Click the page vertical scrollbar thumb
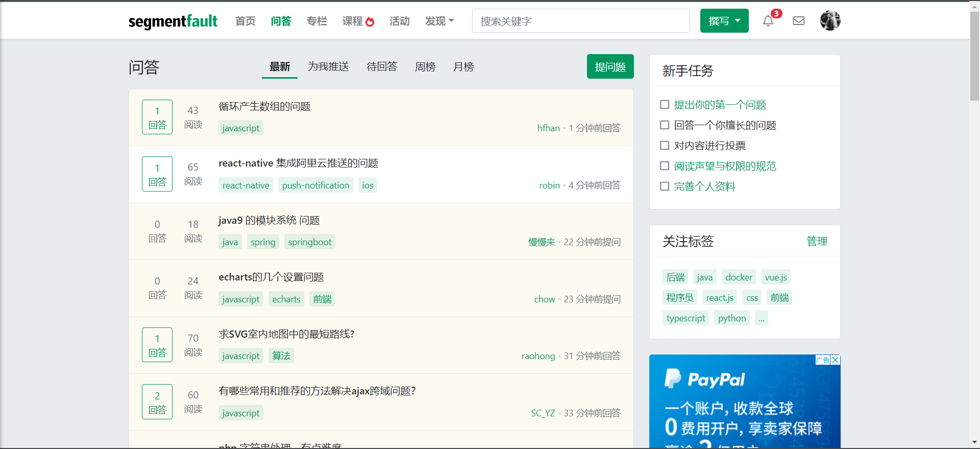 coord(974,56)
